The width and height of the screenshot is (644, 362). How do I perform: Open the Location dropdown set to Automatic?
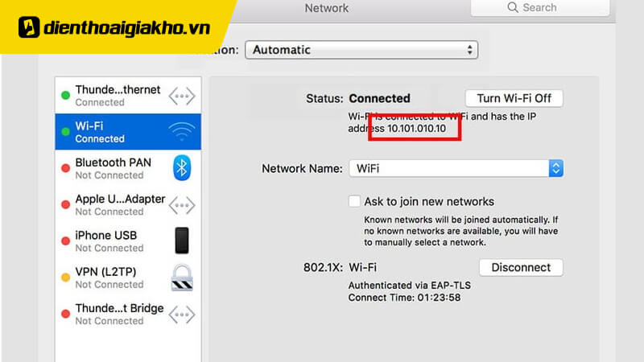click(x=361, y=50)
